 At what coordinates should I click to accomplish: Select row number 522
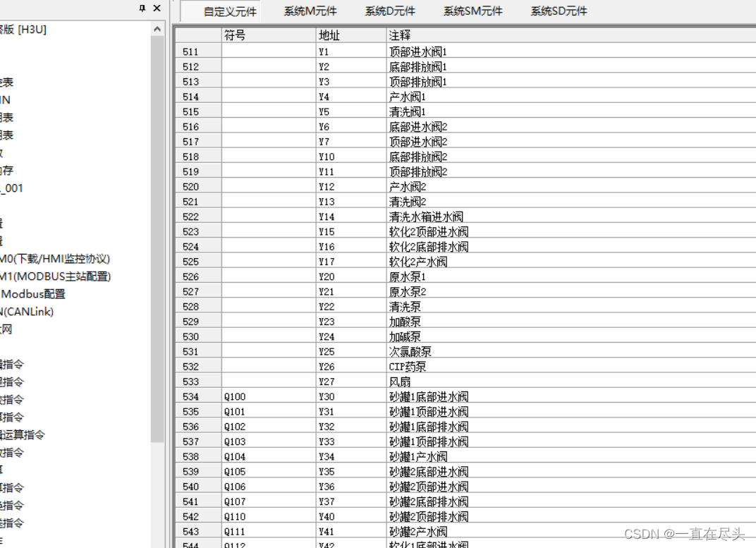pos(197,217)
